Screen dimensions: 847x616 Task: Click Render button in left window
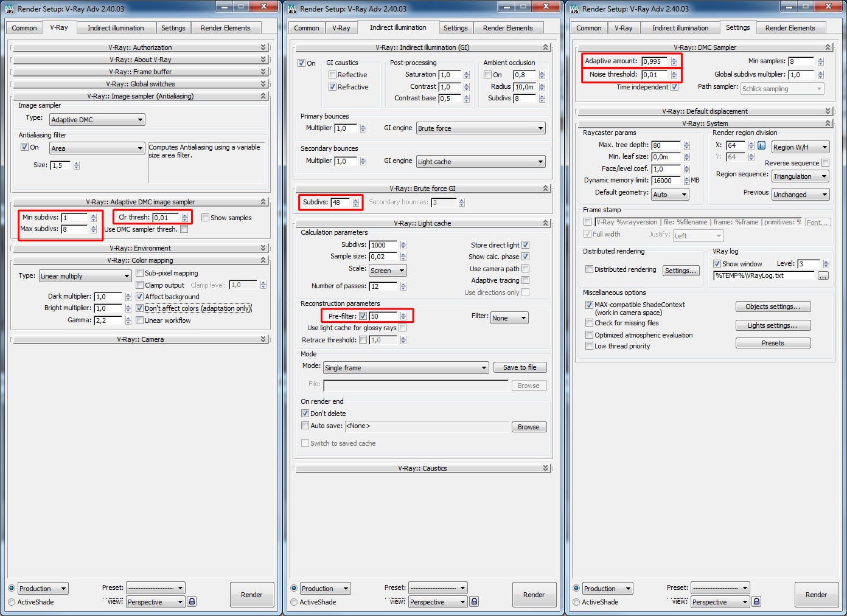pos(252,595)
